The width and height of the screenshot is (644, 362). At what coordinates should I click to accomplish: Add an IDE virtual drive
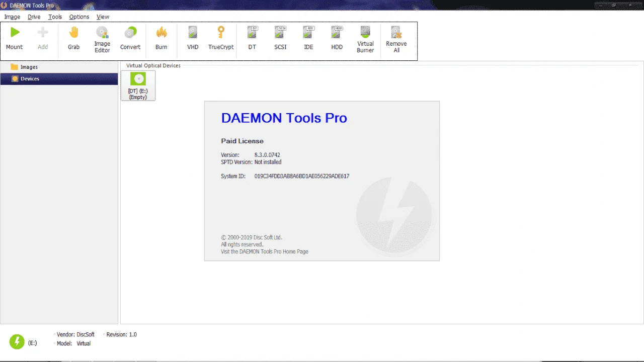[308, 39]
